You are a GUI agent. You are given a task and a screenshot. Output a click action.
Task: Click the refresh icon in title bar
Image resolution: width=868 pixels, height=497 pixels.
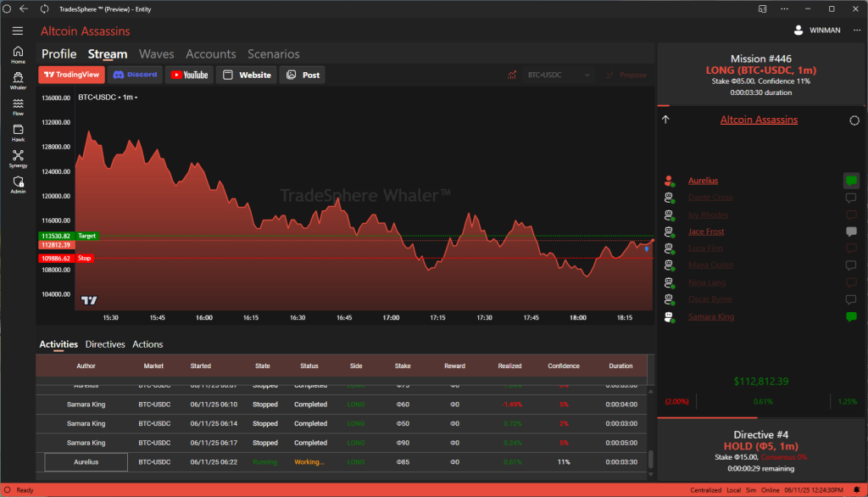tap(45, 8)
